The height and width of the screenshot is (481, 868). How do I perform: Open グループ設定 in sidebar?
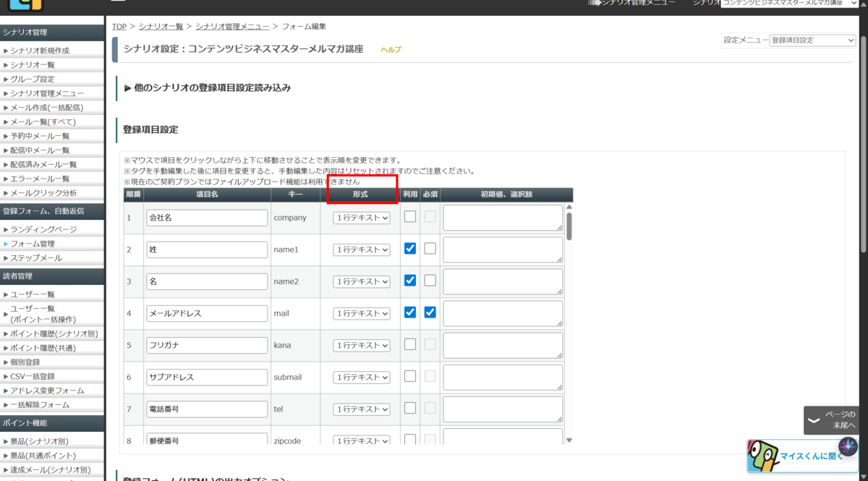click(33, 79)
